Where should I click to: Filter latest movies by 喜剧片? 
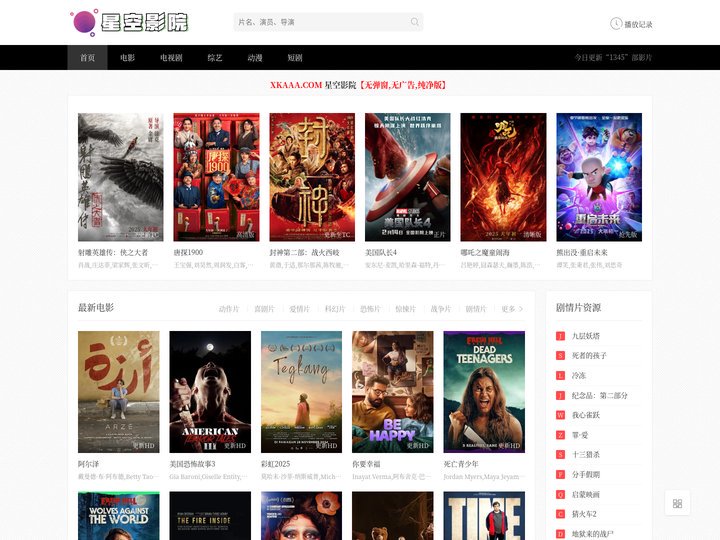pos(264,309)
